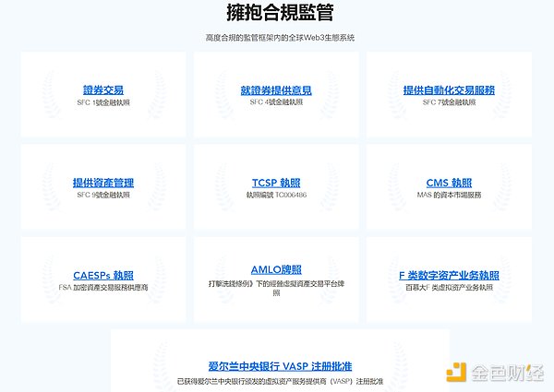Open the 就證券提供意見 license link
Image resolution: width=554 pixels, height=392 pixels.
pyautogui.click(x=275, y=90)
